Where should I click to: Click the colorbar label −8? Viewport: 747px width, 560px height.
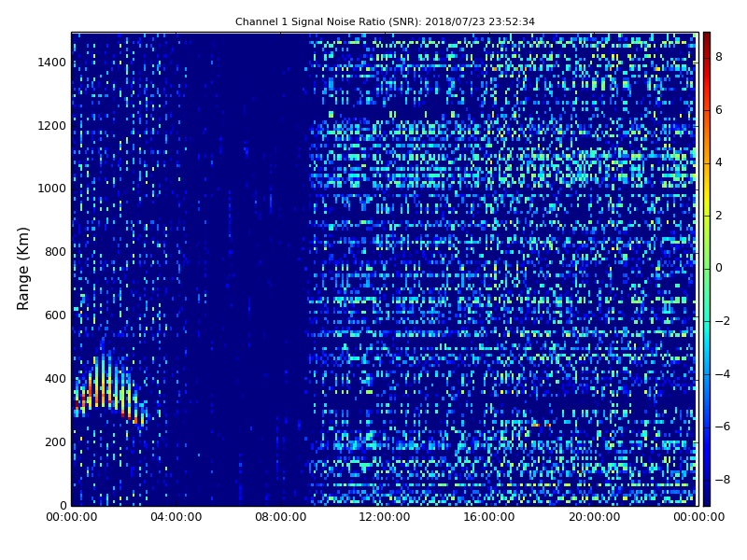pyautogui.click(x=723, y=480)
